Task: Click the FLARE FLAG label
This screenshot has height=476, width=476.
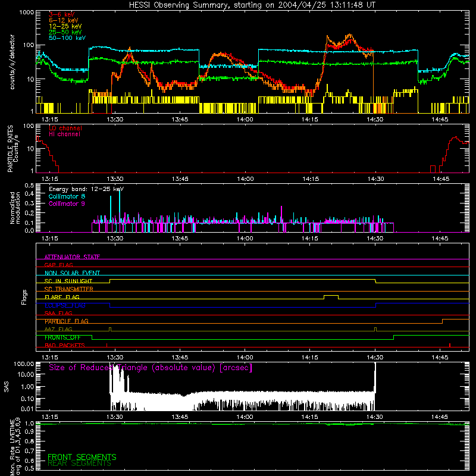Action: coord(62,297)
